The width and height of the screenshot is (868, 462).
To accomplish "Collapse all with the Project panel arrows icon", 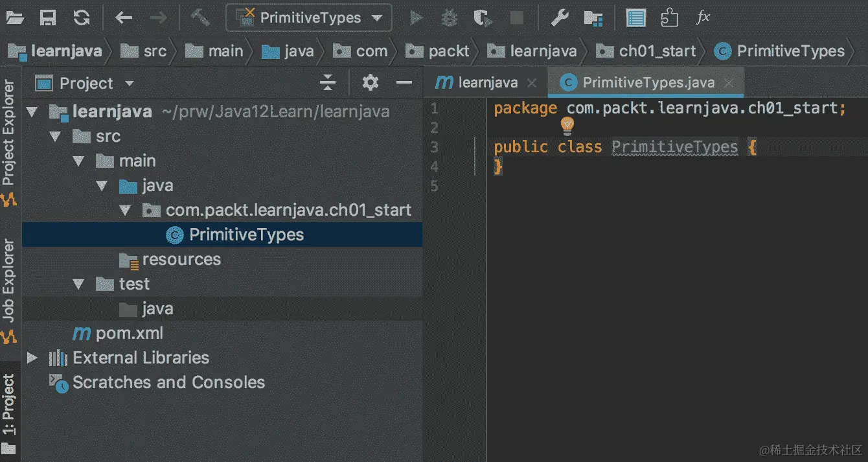I will pyautogui.click(x=328, y=83).
